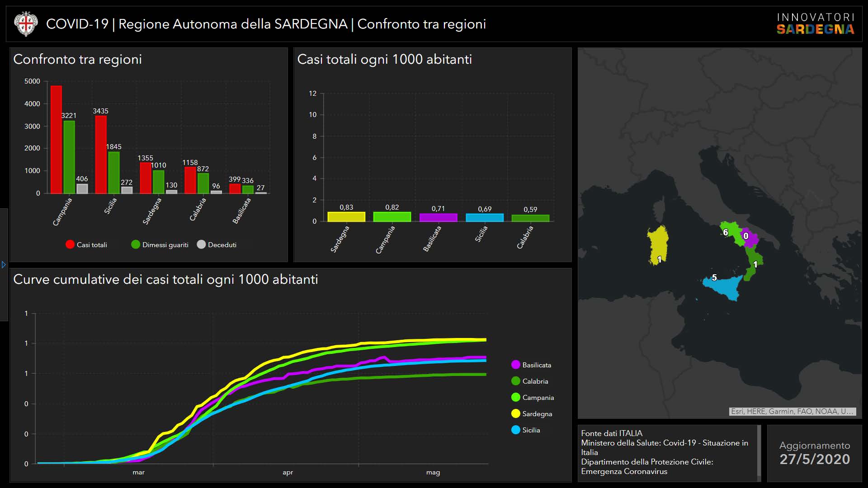Click the Innovatori Sardegna logo
The height and width of the screenshot is (488, 868).
pos(815,24)
